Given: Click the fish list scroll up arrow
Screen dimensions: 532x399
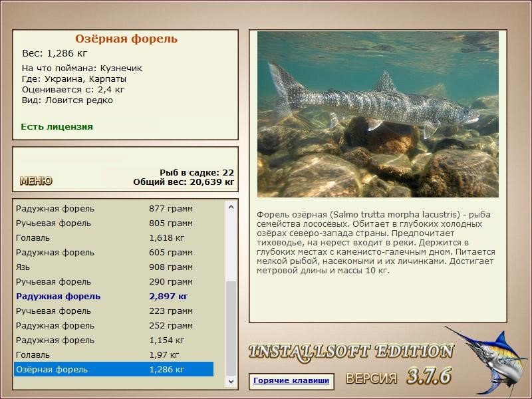Looking at the screenshot, I should tap(231, 207).
